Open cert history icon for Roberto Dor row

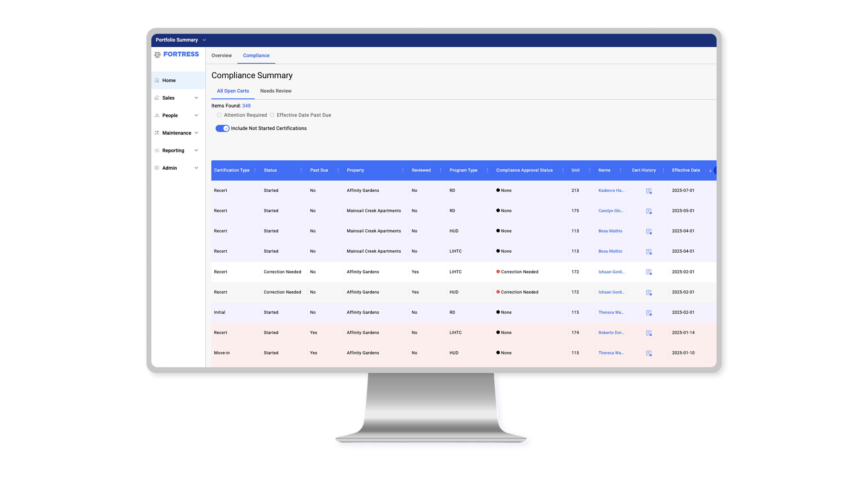(649, 333)
